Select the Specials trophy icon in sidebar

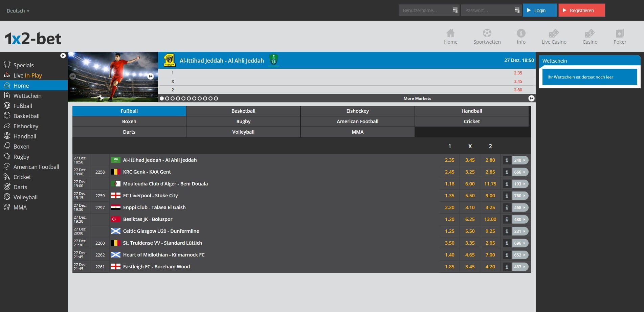point(7,65)
